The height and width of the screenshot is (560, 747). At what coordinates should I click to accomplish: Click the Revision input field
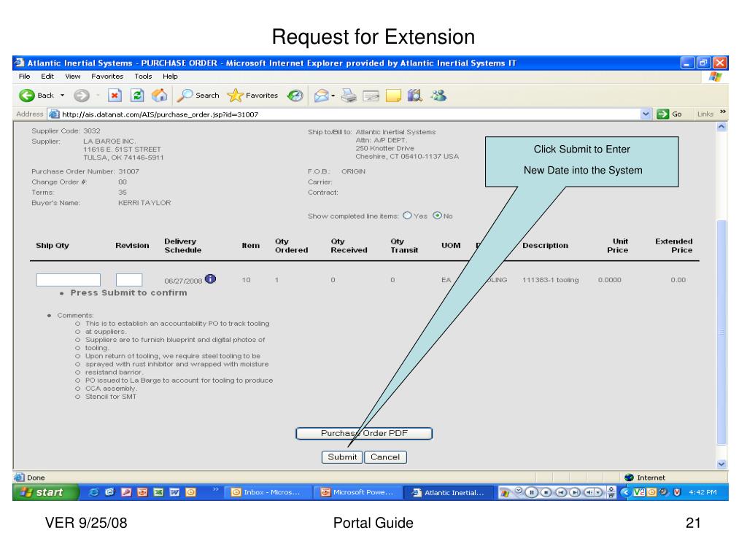(129, 280)
